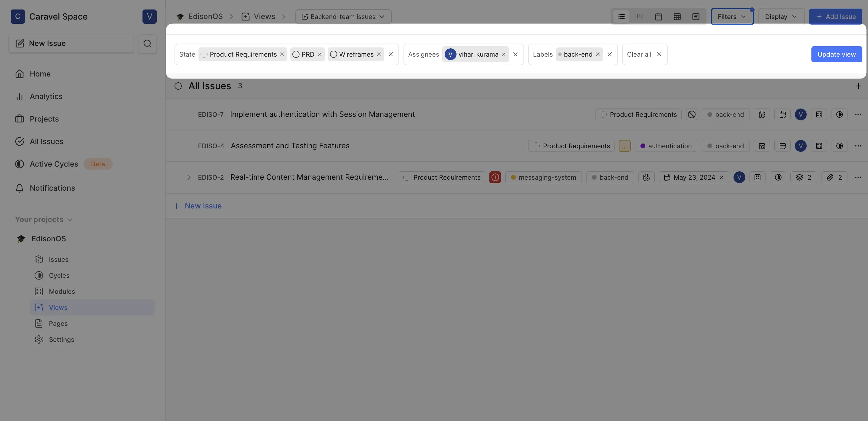Click the Update view button
Screen dimensions: 868x421
click(x=836, y=54)
